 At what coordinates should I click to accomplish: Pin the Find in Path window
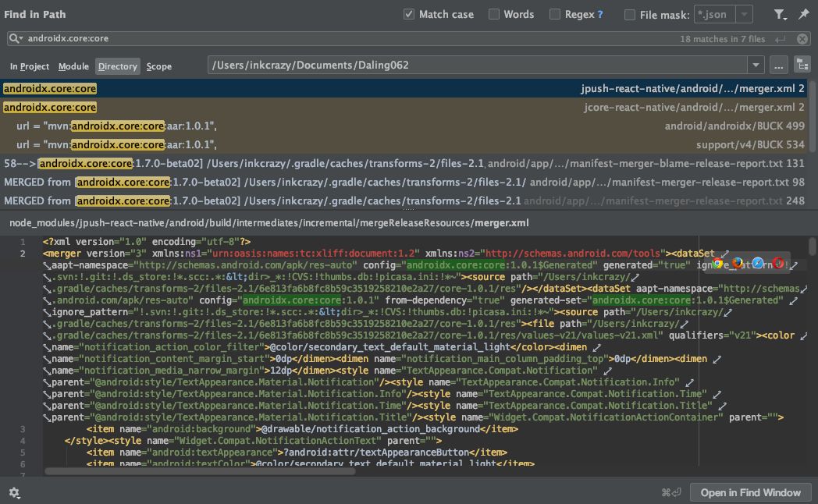pos(803,14)
